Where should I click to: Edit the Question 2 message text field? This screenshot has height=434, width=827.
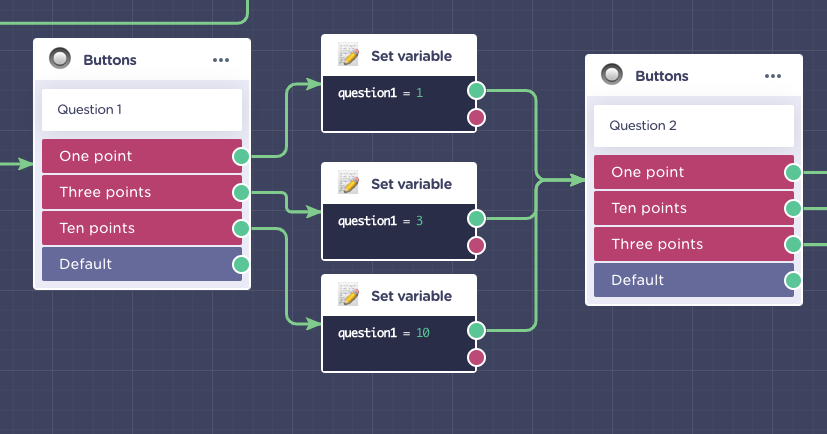(x=694, y=126)
